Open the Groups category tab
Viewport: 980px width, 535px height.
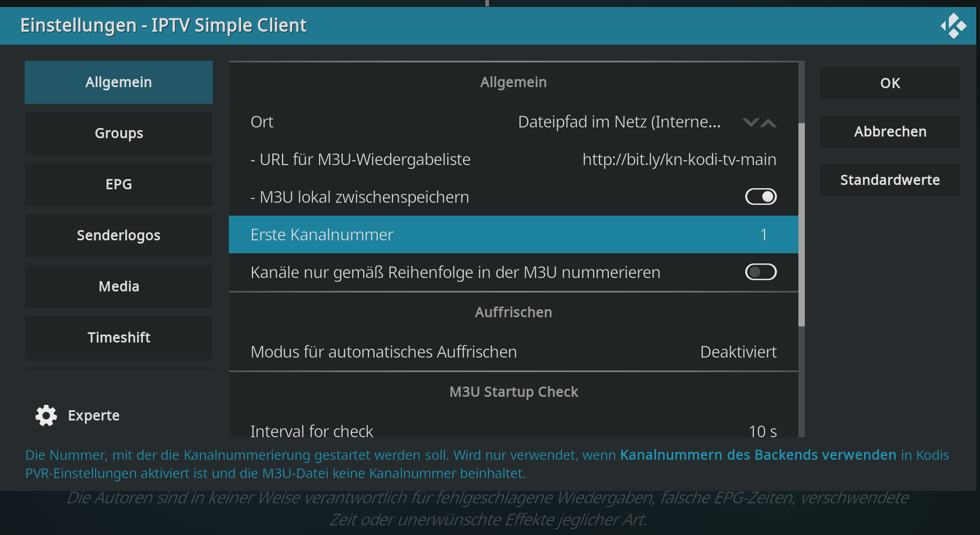tap(119, 133)
